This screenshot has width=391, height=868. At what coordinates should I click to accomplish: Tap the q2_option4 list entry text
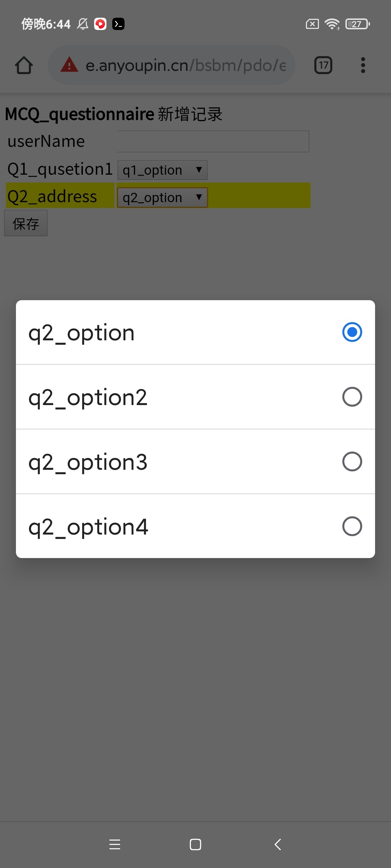click(x=88, y=527)
